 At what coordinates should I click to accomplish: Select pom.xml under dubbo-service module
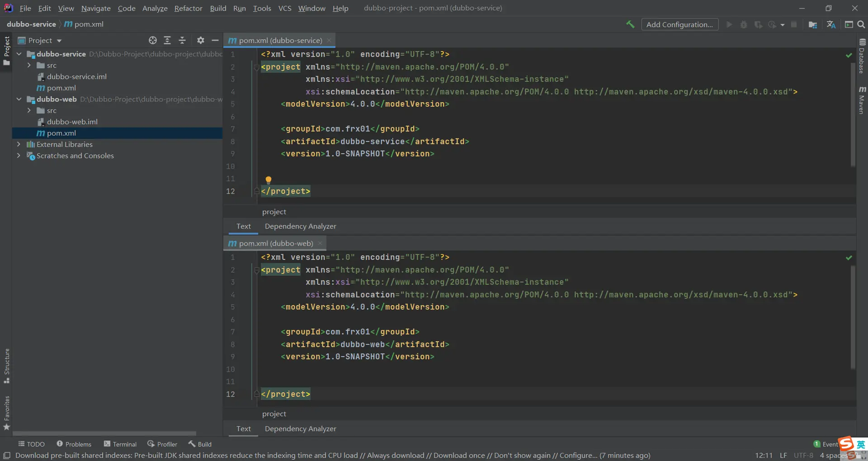click(61, 88)
